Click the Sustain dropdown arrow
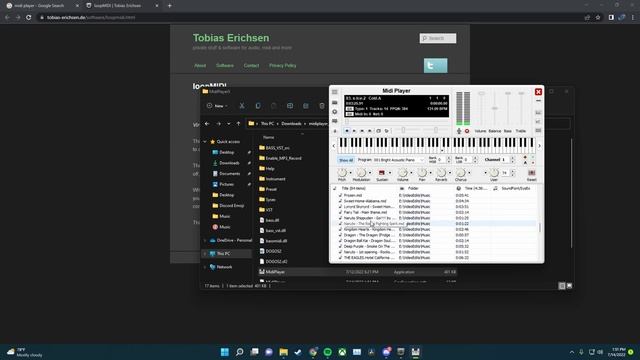This screenshot has height=360, width=640. (390, 173)
